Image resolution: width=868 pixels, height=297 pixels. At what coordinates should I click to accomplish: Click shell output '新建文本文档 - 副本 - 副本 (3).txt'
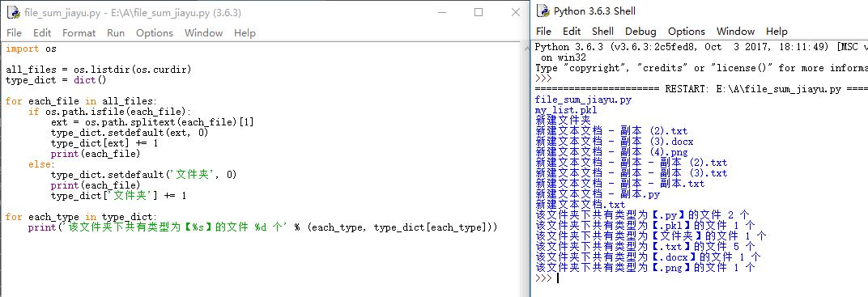pyautogui.click(x=631, y=173)
